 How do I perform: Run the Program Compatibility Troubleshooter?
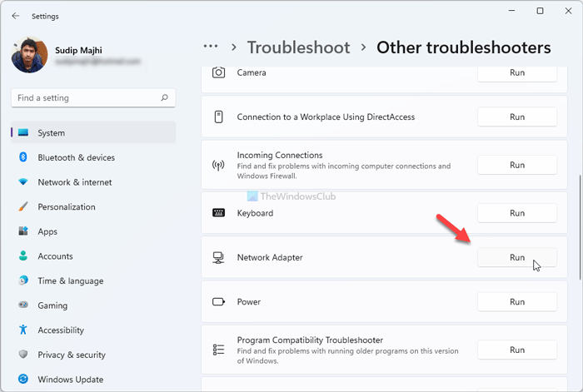[516, 350]
